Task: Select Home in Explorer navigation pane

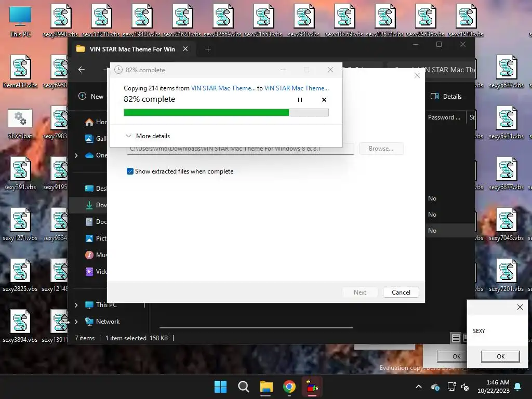Action: tap(96, 122)
